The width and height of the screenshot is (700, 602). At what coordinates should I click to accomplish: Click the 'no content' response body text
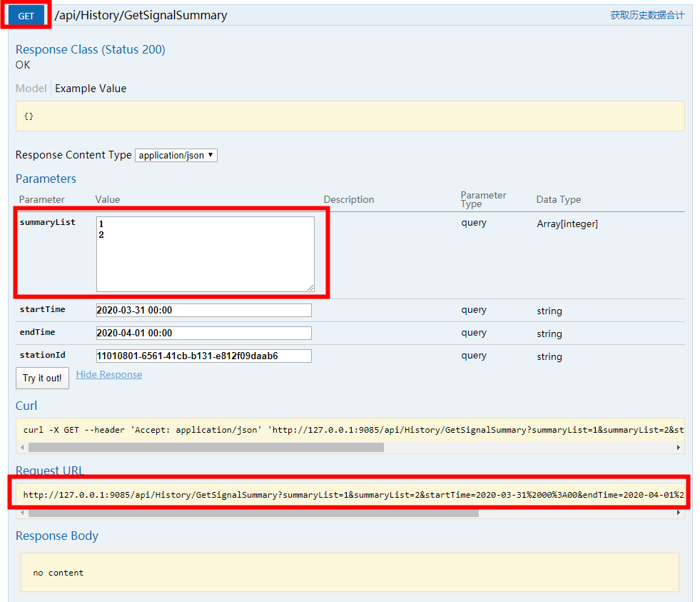[58, 573]
